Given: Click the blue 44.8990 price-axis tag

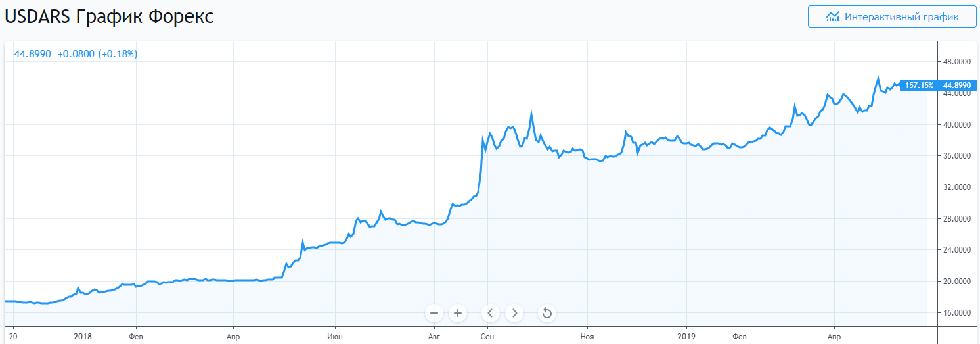Looking at the screenshot, I should [x=956, y=86].
